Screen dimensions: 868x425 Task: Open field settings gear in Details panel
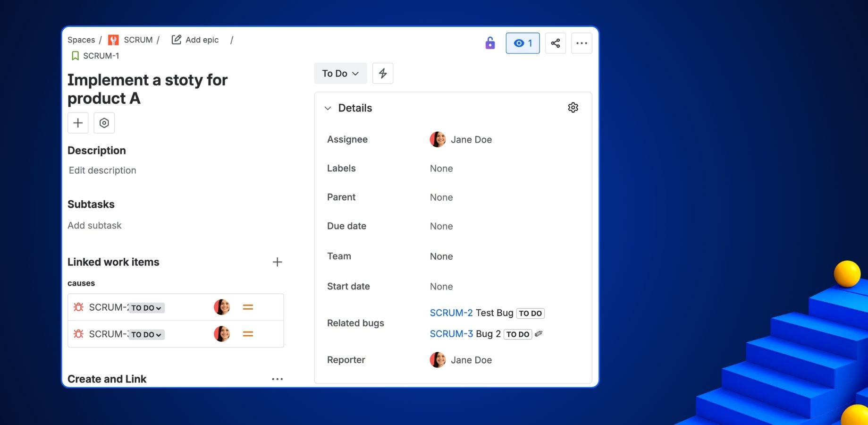573,107
